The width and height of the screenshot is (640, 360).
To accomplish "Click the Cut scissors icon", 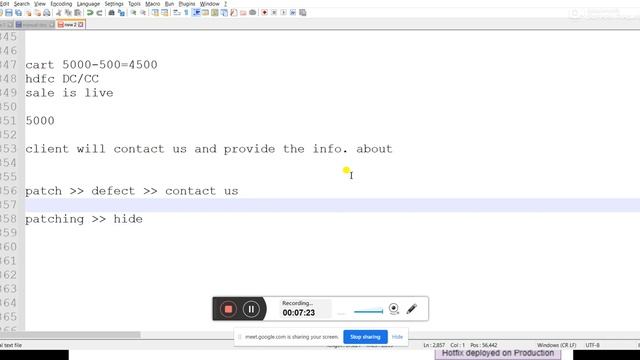I will pos(59,13).
